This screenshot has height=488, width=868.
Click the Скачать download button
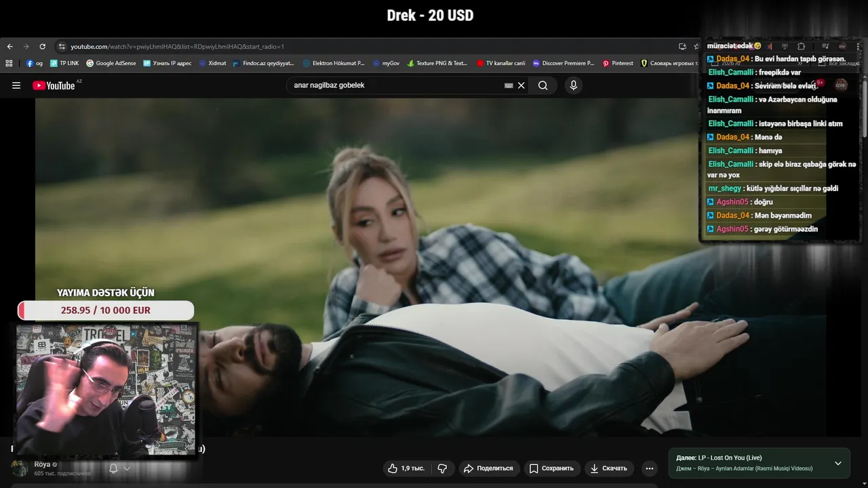click(608, 468)
